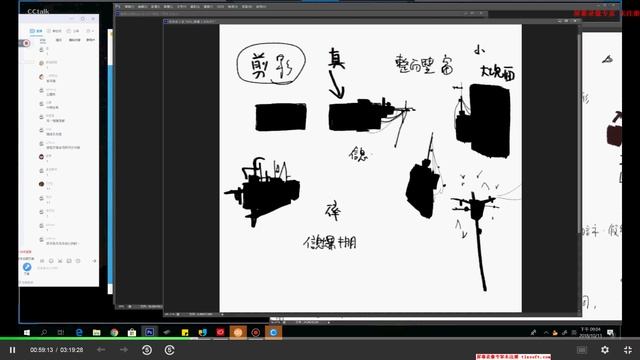Open Windows taskbar search
640x360 pixels.
coord(44,333)
